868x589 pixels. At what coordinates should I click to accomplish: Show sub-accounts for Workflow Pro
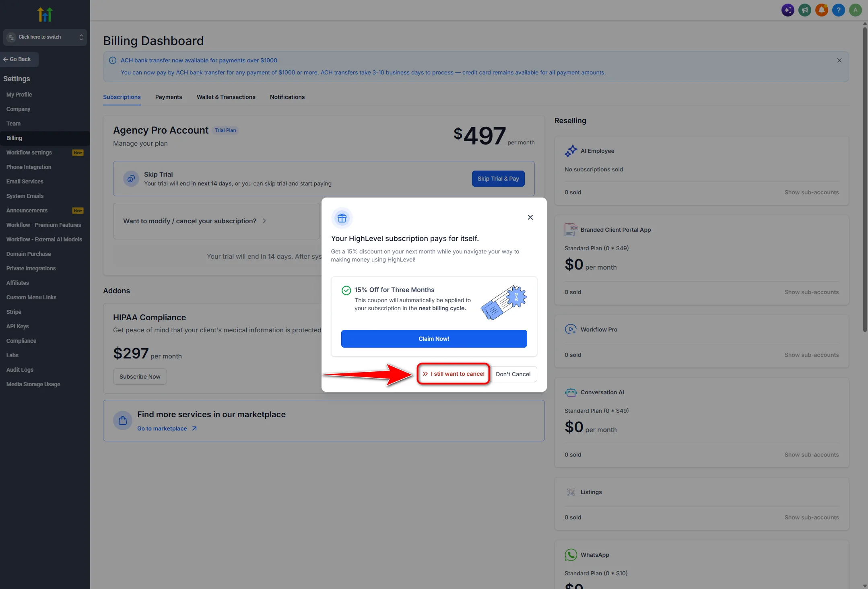pos(811,355)
